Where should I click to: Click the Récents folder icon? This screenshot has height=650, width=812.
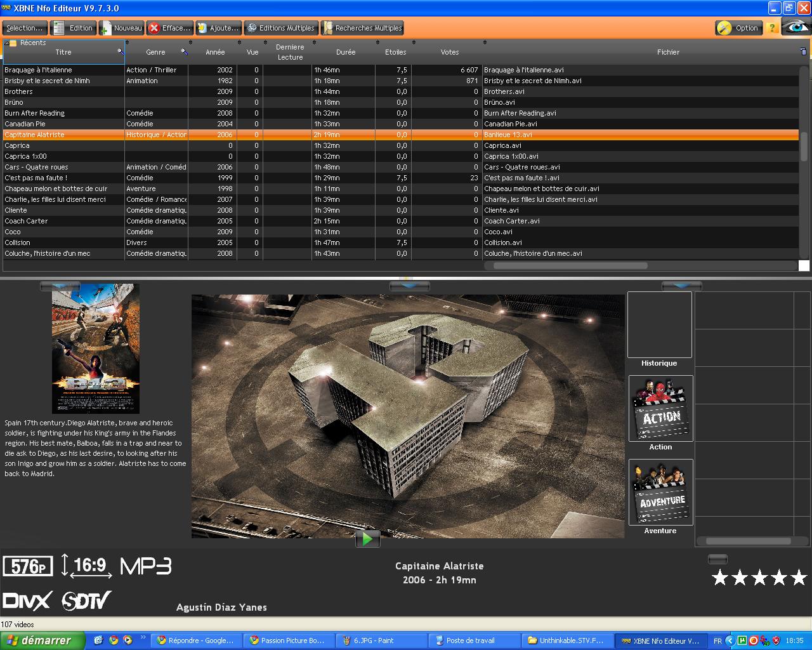(x=13, y=43)
